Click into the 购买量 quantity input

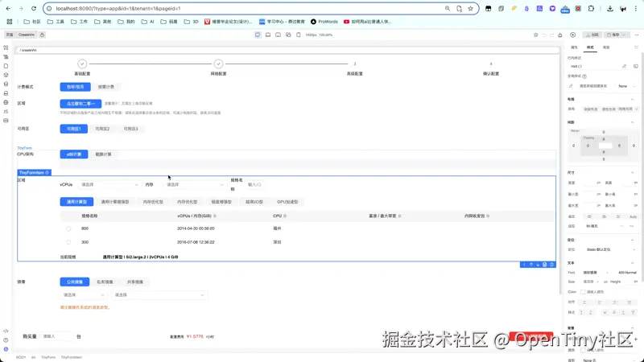(x=56, y=336)
